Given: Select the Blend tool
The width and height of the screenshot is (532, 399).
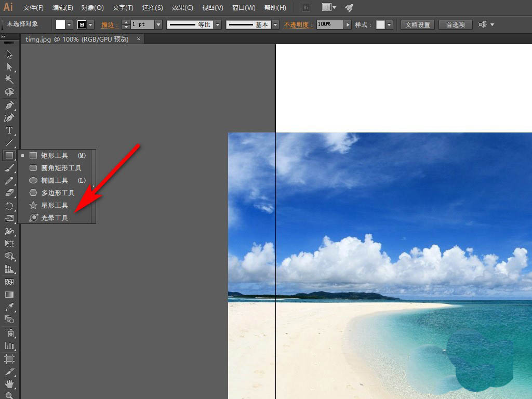Looking at the screenshot, I should tap(9, 320).
